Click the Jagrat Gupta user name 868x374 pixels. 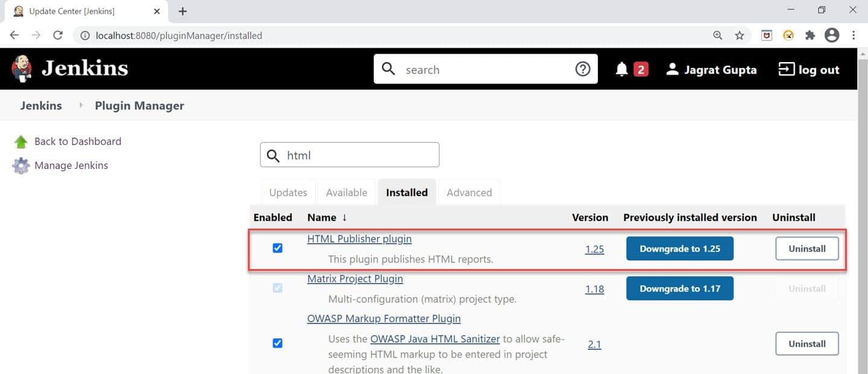coord(720,69)
